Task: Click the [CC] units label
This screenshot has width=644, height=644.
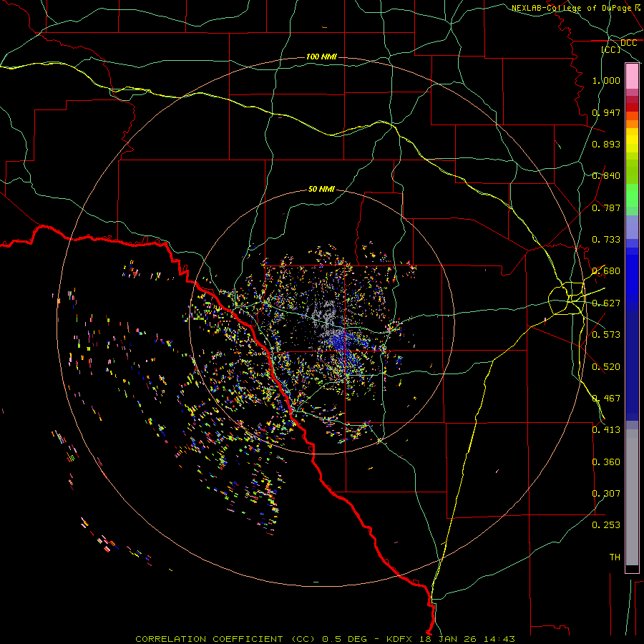Action: tap(611, 49)
